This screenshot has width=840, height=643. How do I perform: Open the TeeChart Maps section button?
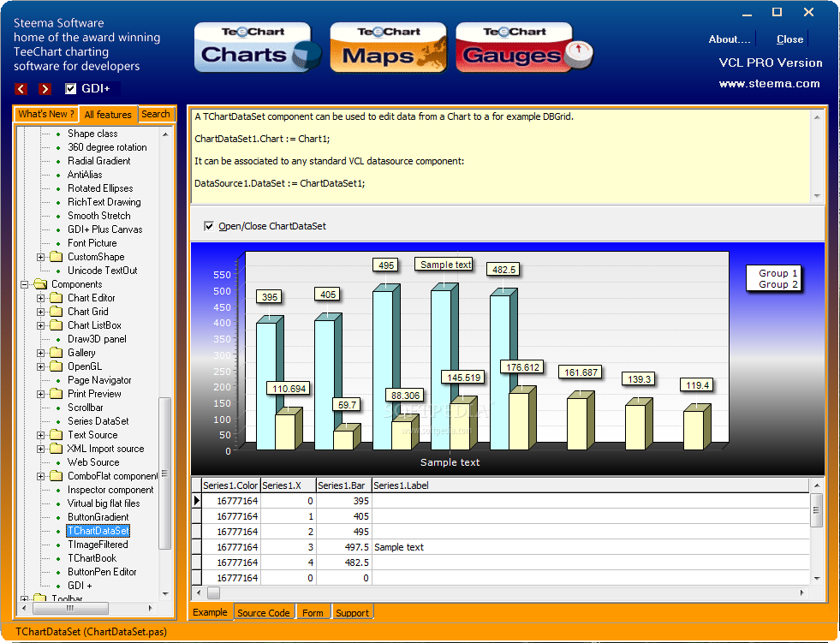[x=388, y=47]
